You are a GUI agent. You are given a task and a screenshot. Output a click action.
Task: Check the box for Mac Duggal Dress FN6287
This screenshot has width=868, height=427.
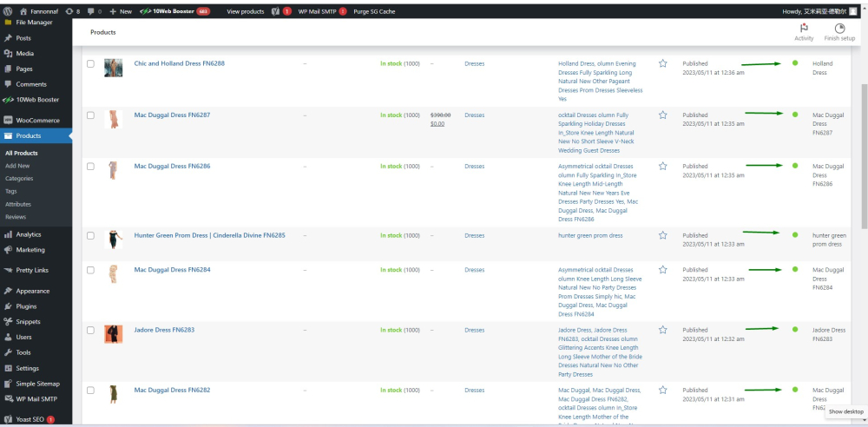pyautogui.click(x=90, y=115)
